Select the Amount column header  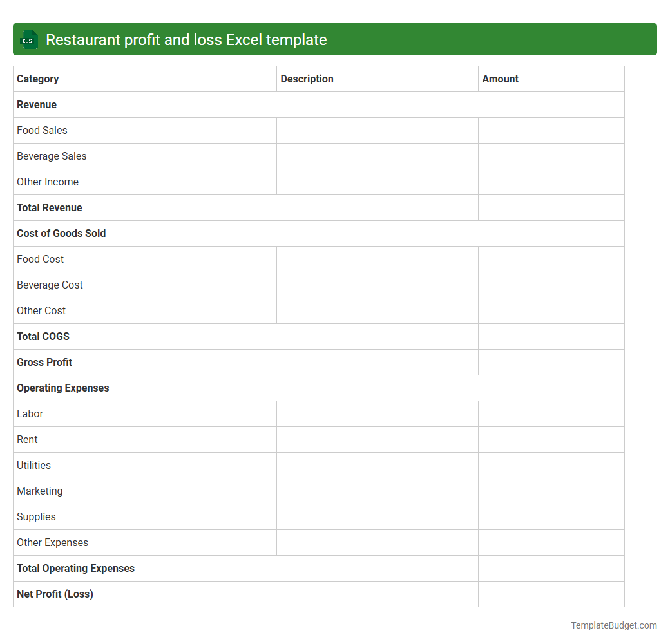[501, 79]
